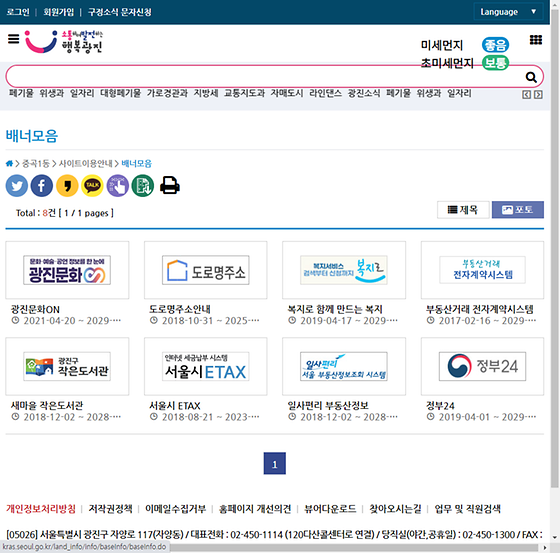Screen dimensions: 560x553
Task: Click the 회원가입 link
Action: pyautogui.click(x=59, y=12)
